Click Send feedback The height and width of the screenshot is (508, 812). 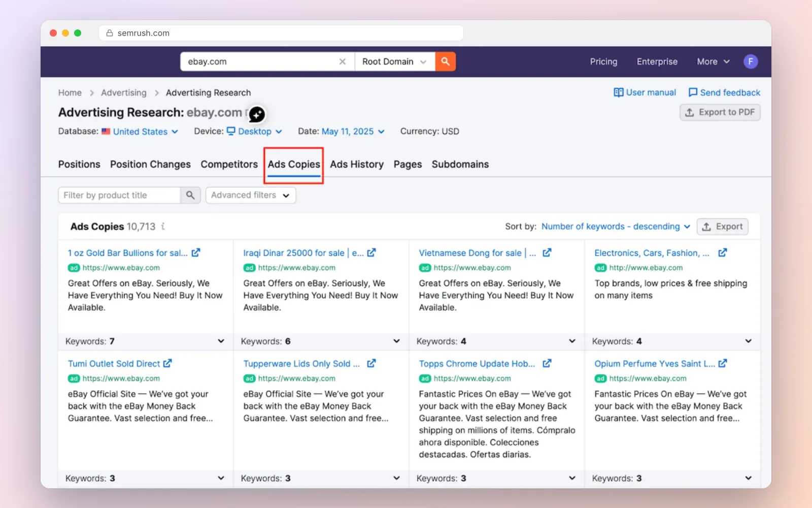click(x=724, y=92)
